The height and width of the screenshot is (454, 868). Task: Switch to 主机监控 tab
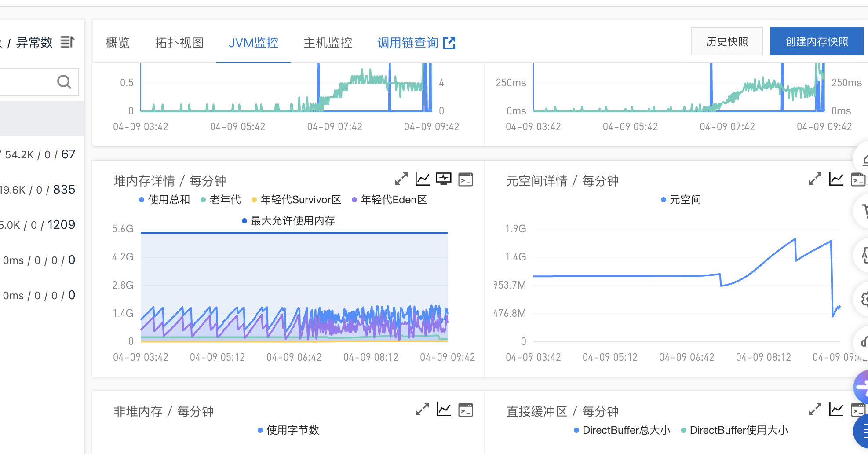tap(328, 43)
